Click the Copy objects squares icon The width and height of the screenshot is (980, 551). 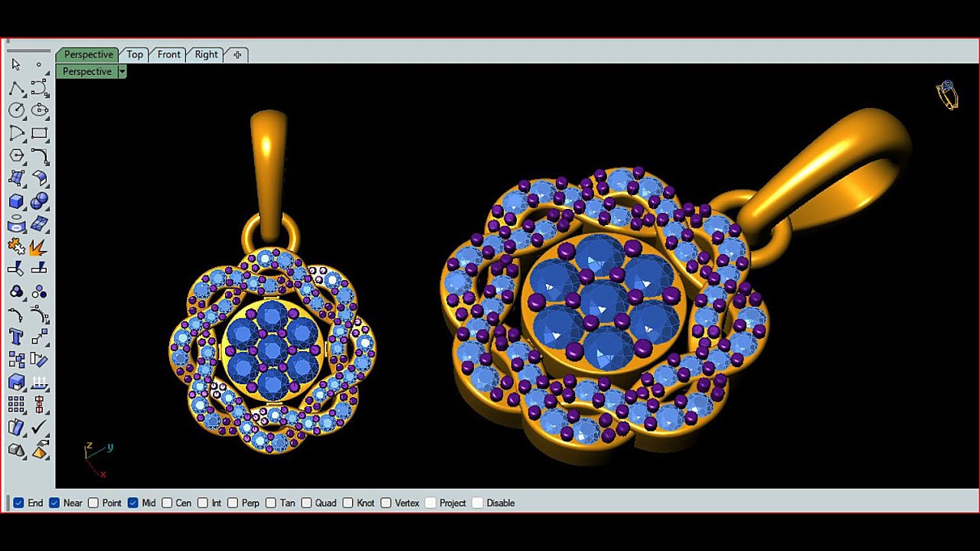pyautogui.click(x=16, y=360)
